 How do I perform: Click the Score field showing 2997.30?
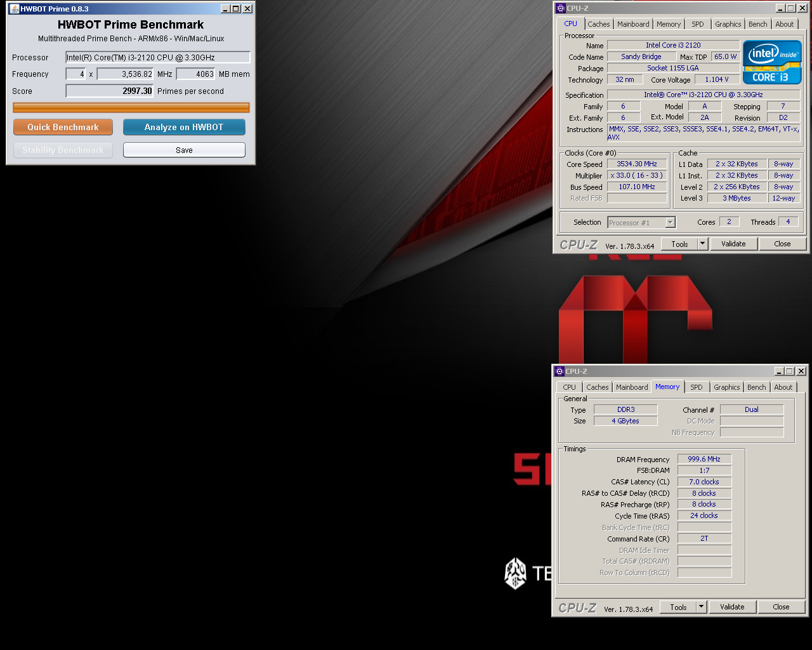coord(110,91)
